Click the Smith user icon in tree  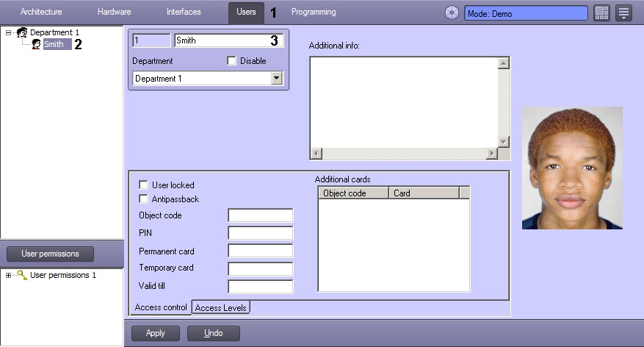point(37,44)
